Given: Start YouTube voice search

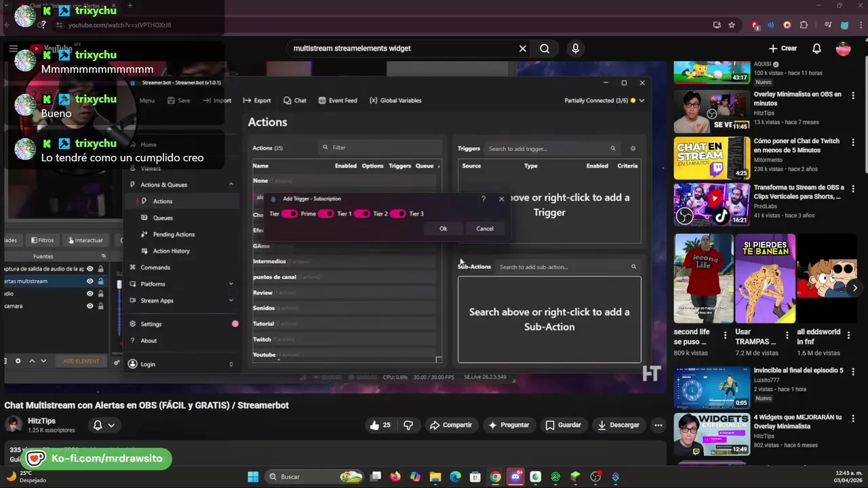Looking at the screenshot, I should pyautogui.click(x=576, y=49).
